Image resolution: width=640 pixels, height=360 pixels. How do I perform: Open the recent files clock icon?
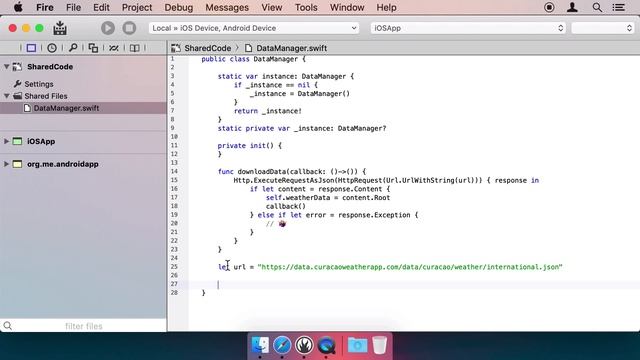tap(52, 48)
